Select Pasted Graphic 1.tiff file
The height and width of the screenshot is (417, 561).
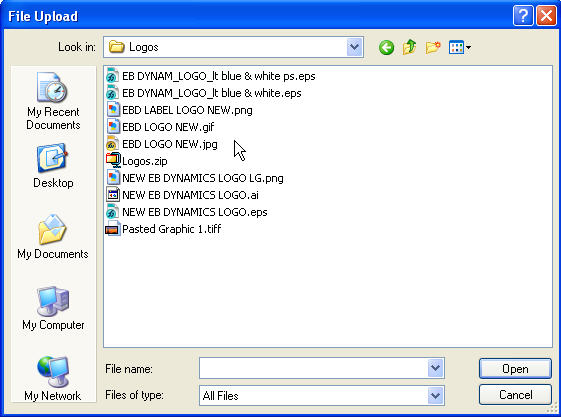(164, 229)
